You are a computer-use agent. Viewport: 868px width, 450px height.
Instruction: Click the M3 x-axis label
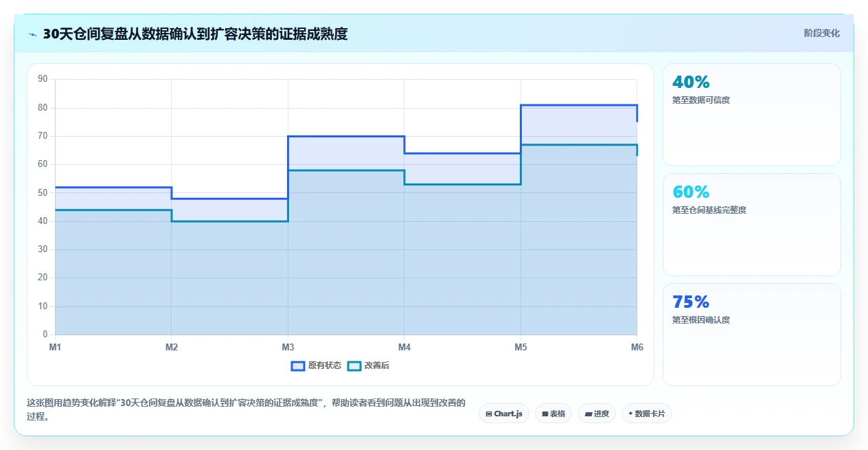click(x=288, y=348)
